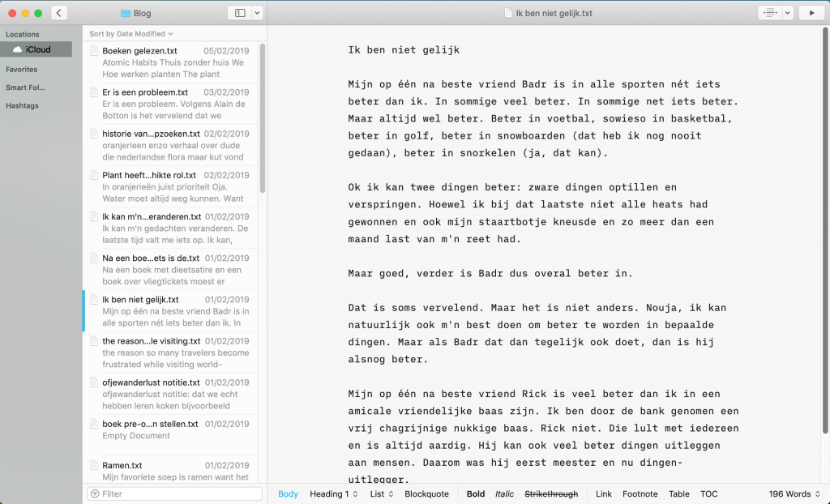
Task: Click document icon of Plant heeft...hikte rol.txt
Action: point(94,175)
